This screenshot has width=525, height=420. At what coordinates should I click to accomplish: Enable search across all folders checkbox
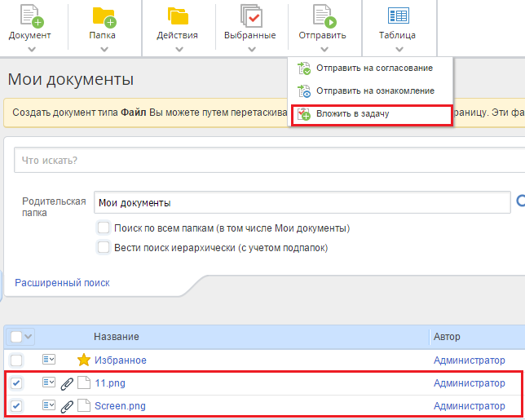pos(104,228)
